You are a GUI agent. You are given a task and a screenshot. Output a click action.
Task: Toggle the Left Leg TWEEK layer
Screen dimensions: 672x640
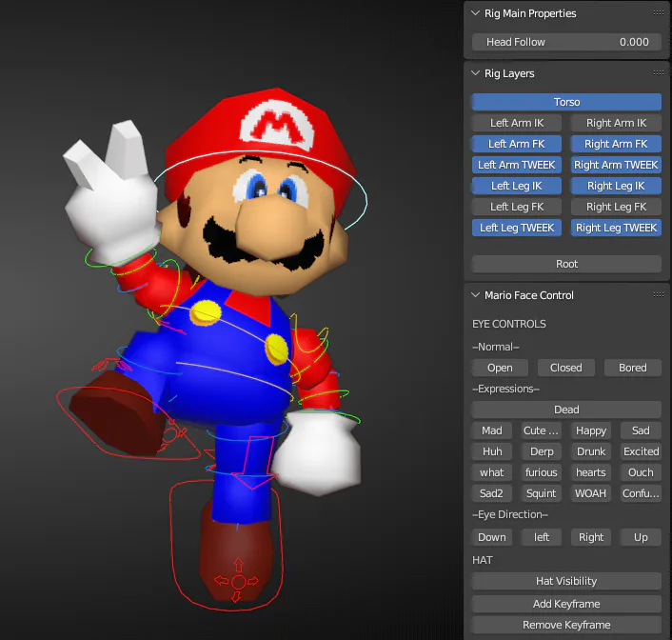tap(517, 228)
